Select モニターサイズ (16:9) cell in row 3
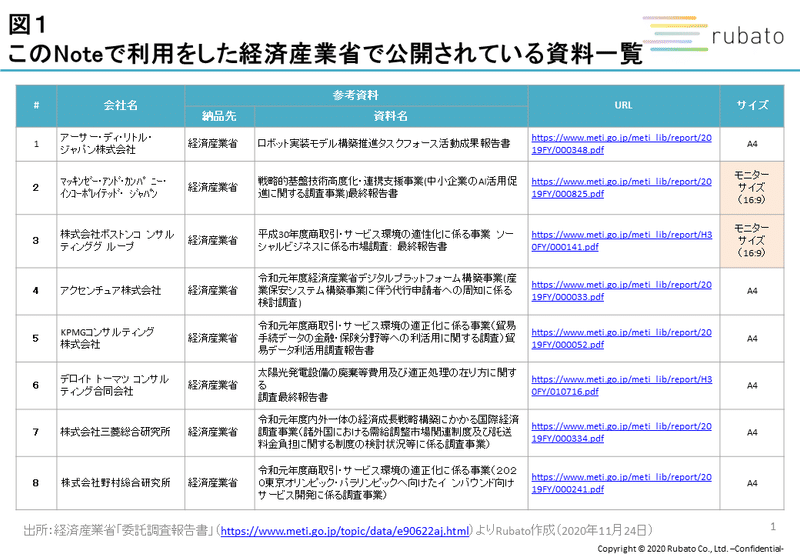The image size is (800, 554). coord(752,241)
